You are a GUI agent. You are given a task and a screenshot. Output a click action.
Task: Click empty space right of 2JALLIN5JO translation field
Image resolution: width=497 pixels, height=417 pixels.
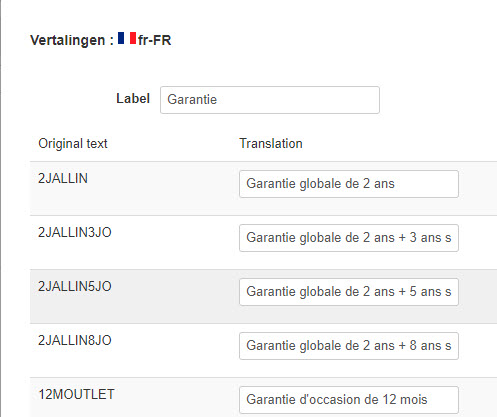[478, 292]
